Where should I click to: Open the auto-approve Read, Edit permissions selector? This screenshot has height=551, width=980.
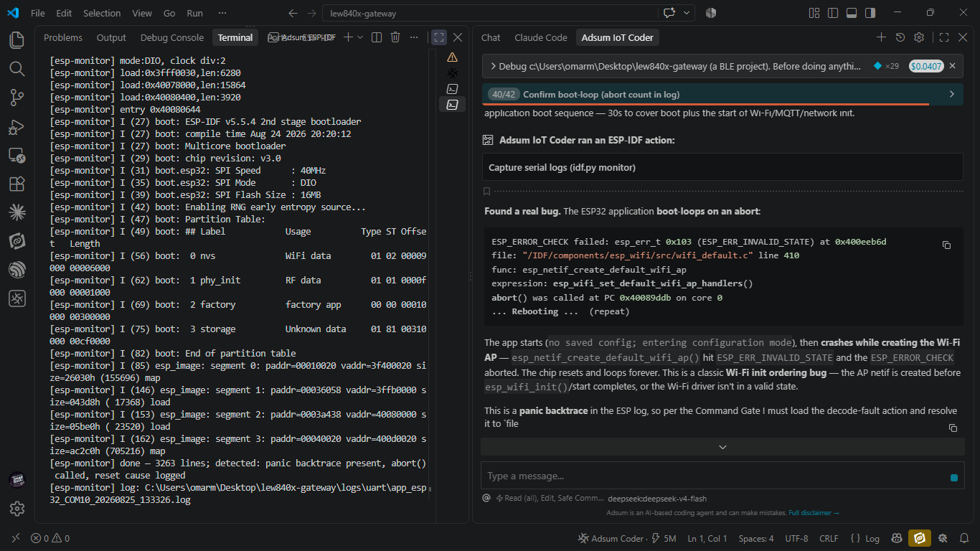(x=549, y=498)
